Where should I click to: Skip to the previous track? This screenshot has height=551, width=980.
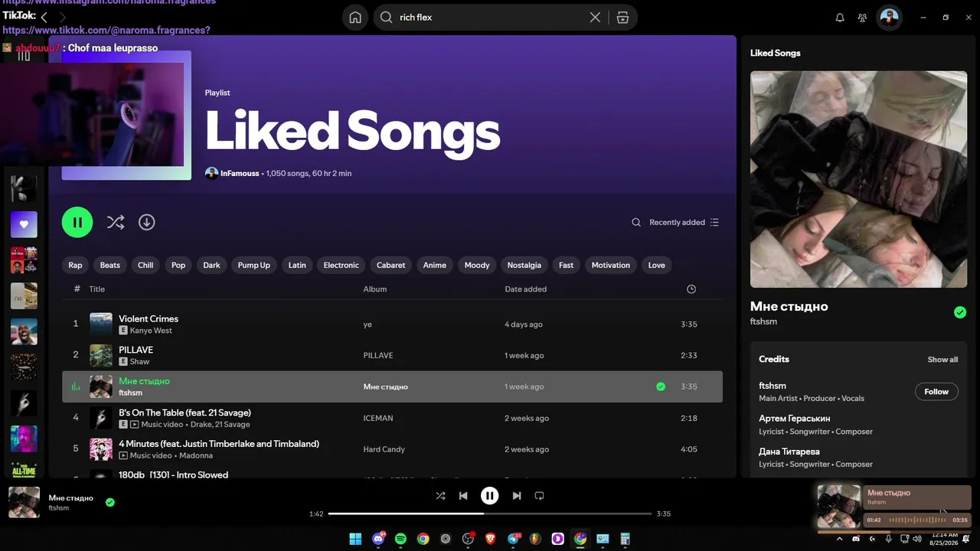click(463, 496)
